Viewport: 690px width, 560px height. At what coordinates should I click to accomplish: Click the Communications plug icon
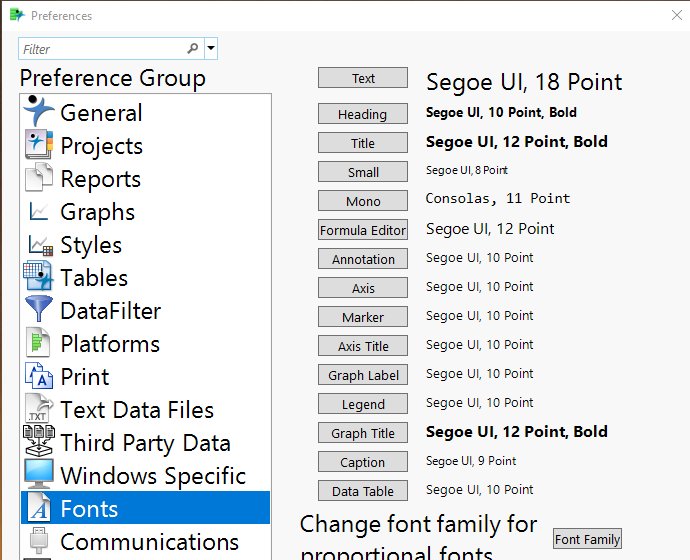coord(39,541)
